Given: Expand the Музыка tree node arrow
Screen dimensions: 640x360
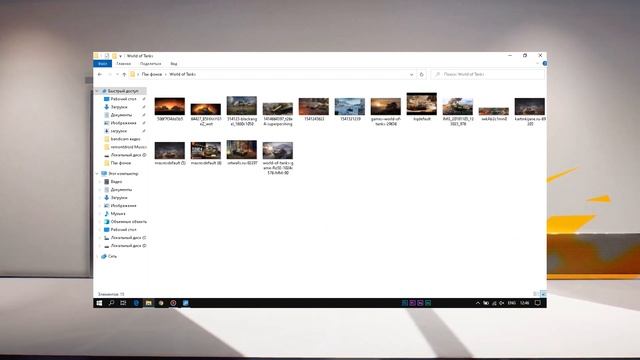Looking at the screenshot, I should 100,213.
